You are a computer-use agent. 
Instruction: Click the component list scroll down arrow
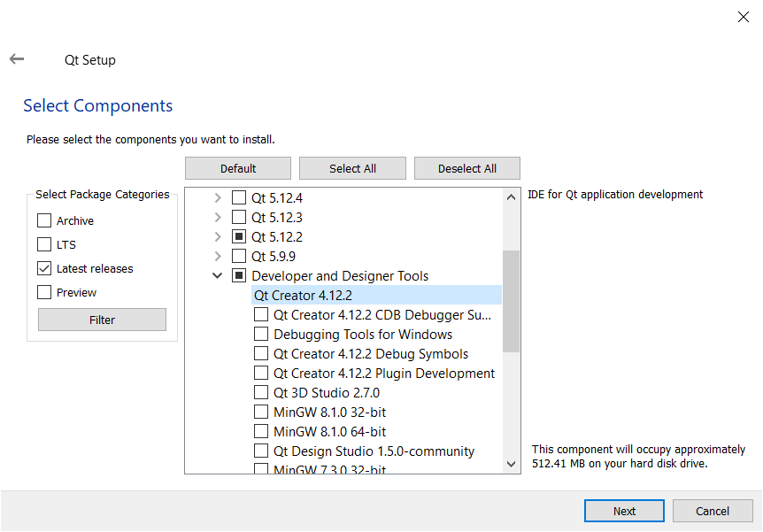coord(511,464)
